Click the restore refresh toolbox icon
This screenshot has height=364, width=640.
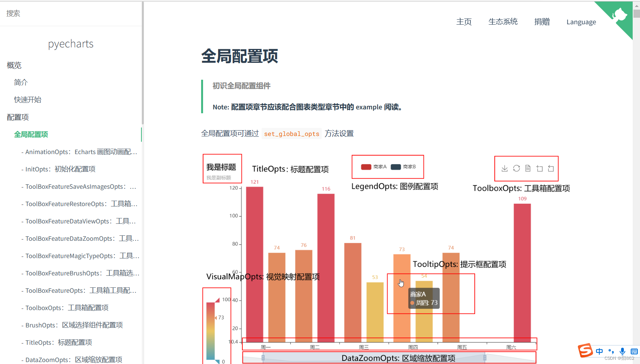pyautogui.click(x=516, y=168)
